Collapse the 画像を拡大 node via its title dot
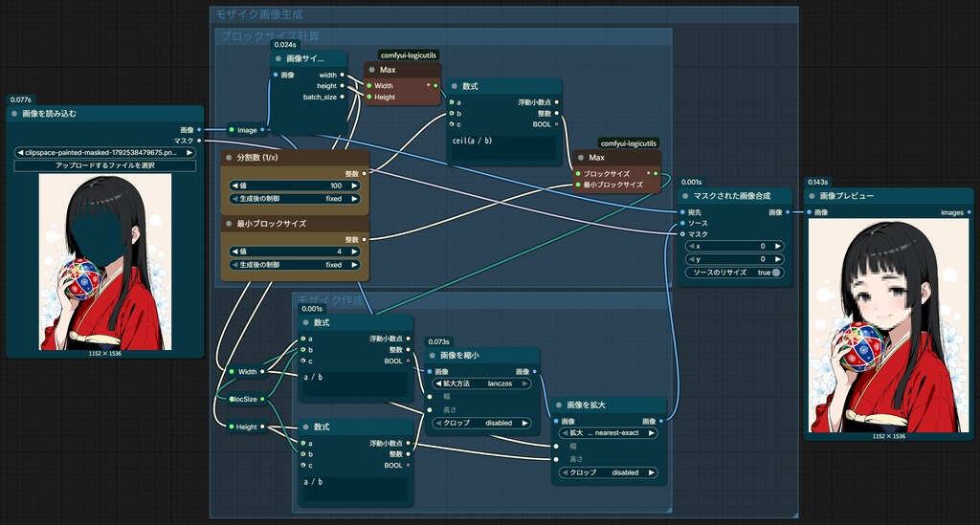Image resolution: width=980 pixels, height=525 pixels. coord(559,405)
